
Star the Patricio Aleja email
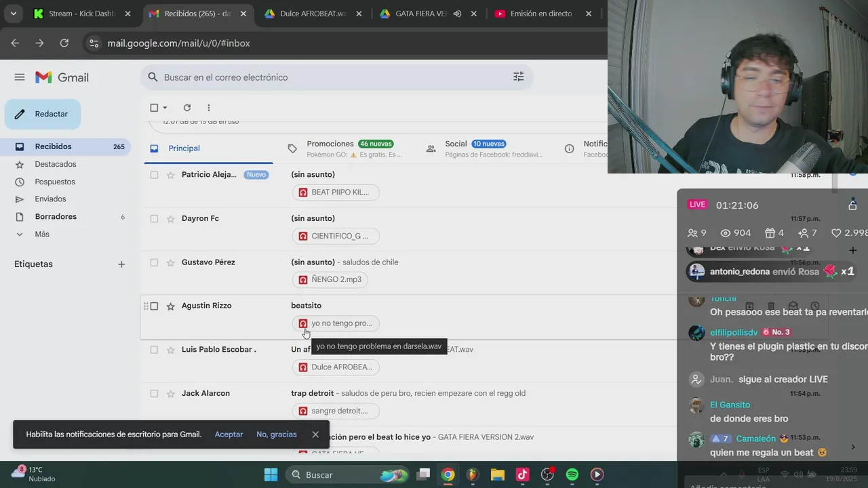(x=171, y=175)
